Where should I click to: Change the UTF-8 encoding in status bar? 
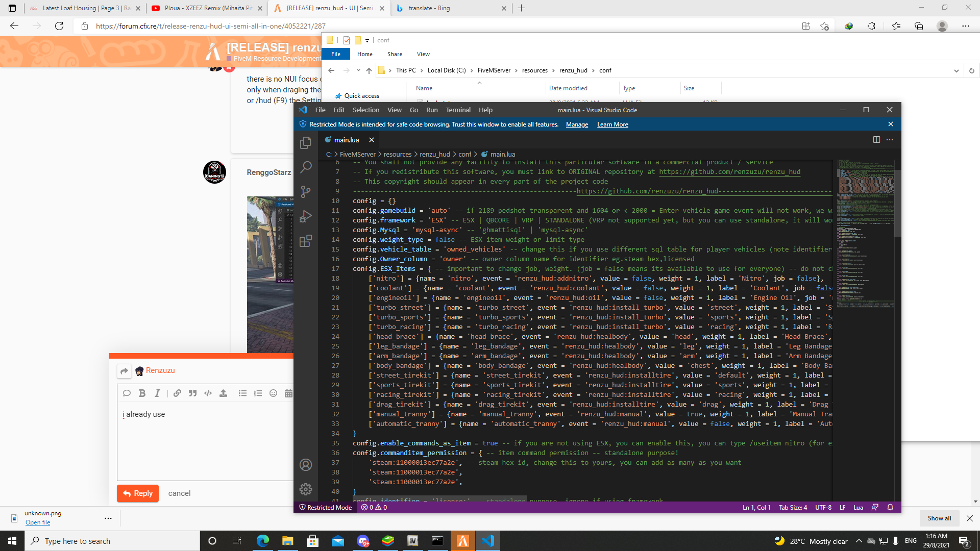click(x=823, y=507)
